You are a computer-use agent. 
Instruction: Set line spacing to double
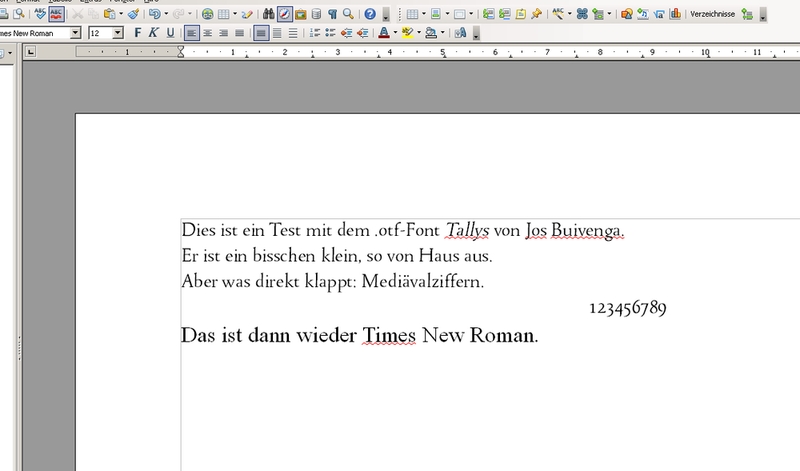(x=293, y=33)
